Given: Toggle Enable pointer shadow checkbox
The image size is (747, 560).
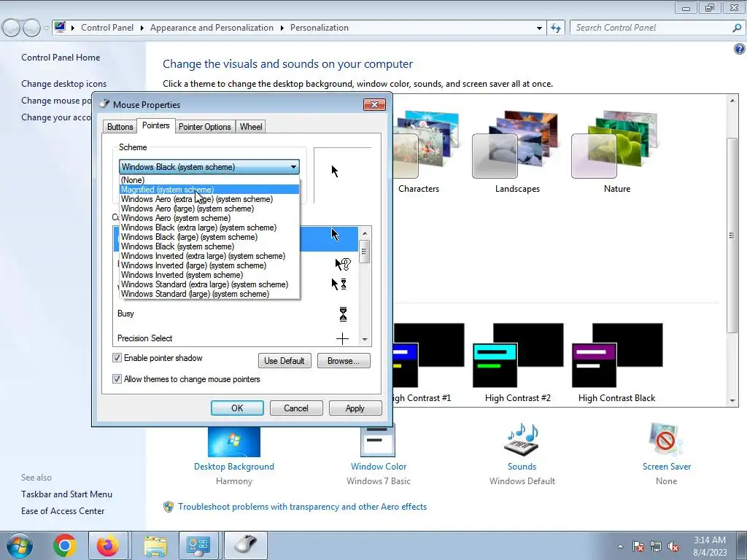Looking at the screenshot, I should point(117,357).
